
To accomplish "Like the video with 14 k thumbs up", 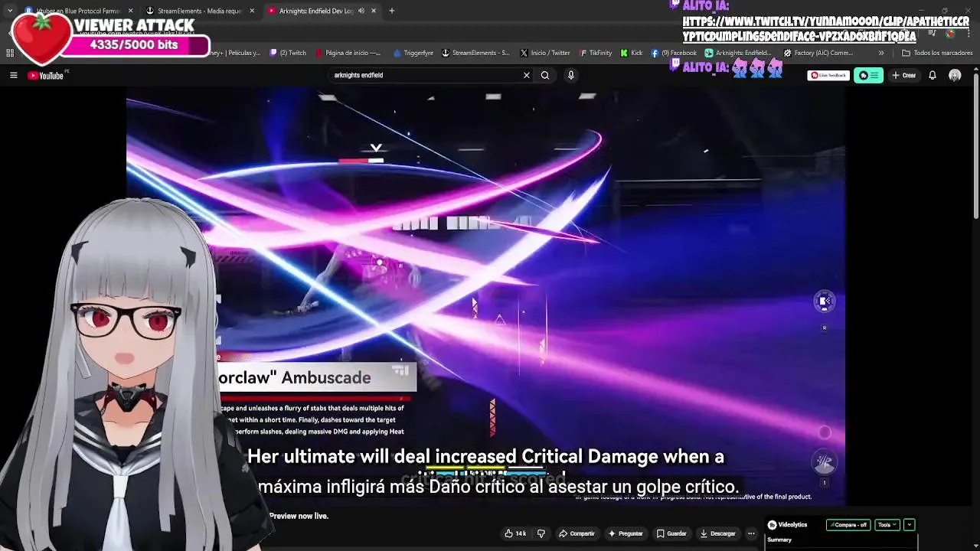I will pos(515,533).
